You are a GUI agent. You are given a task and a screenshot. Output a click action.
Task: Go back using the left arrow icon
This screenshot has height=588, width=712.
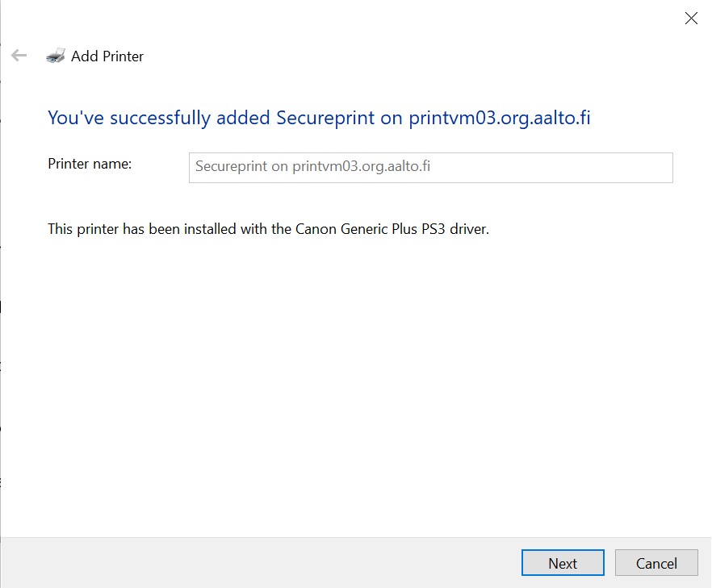[x=19, y=56]
